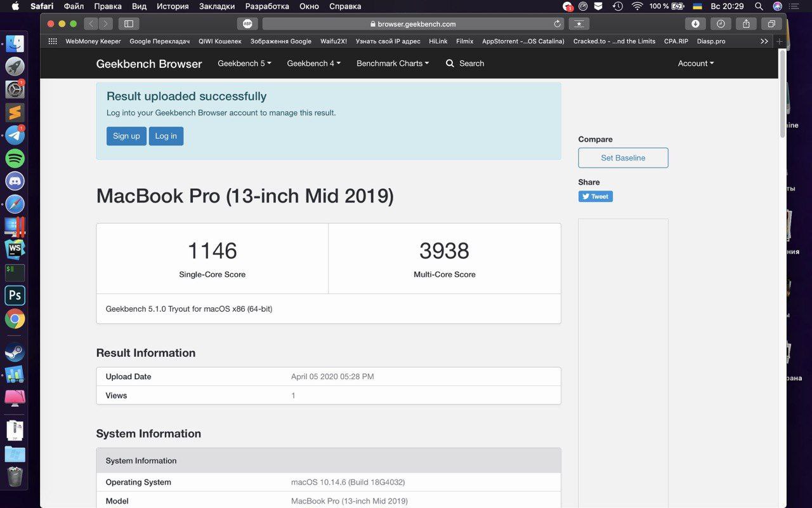Reload the page in the address bar
This screenshot has width=812, height=508.
(x=557, y=23)
